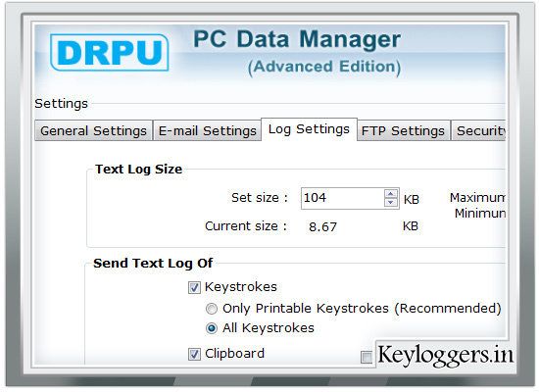Select Only Printable Keystrokes radio option
Image resolution: width=539 pixels, height=392 pixels.
(212, 309)
